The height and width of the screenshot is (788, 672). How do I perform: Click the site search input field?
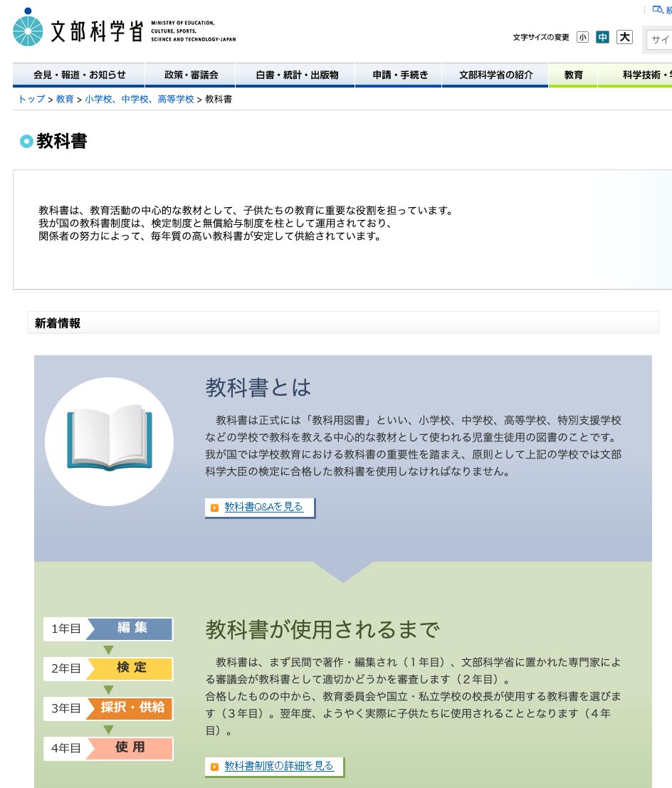click(658, 39)
